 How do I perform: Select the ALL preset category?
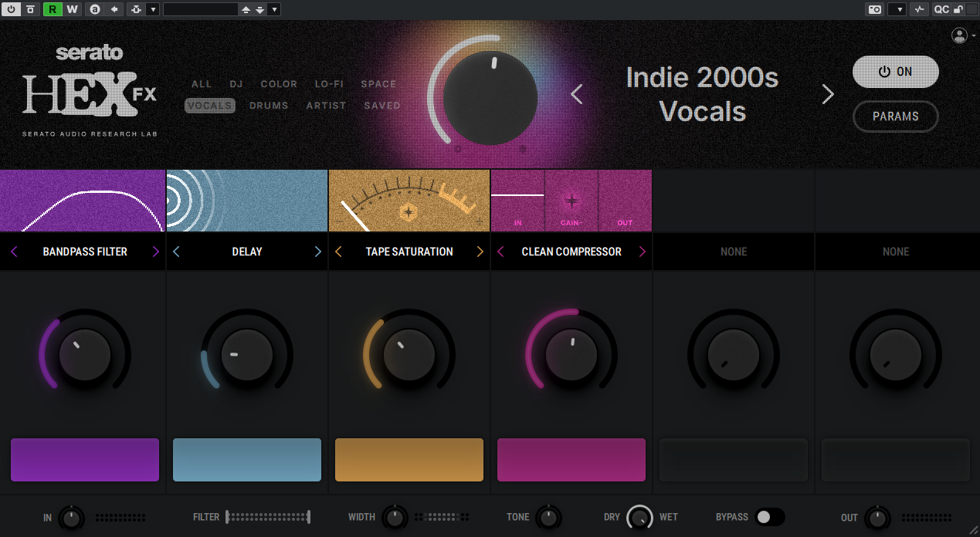[x=202, y=84]
